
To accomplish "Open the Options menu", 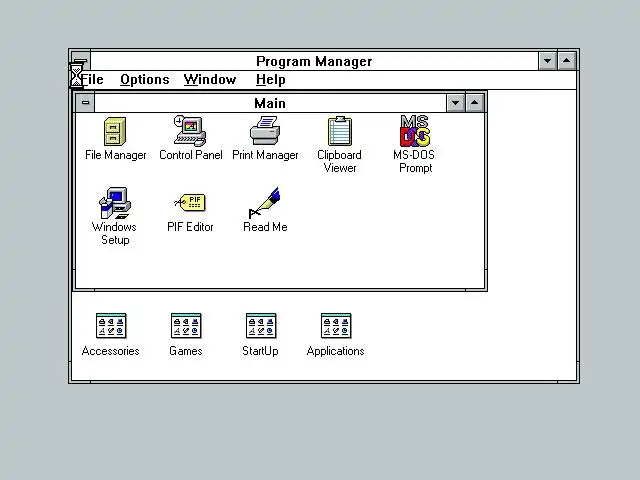I will [x=144, y=80].
